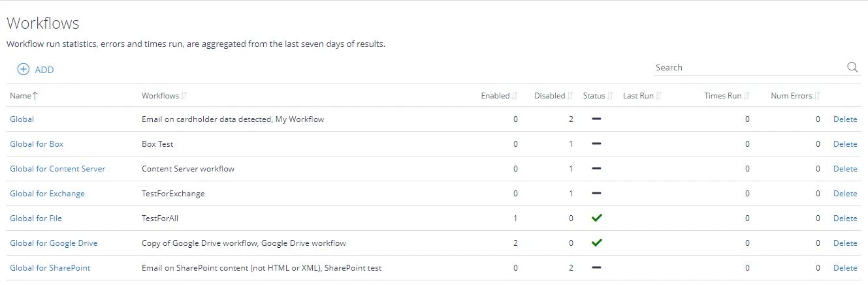Click green checkmark status for Global for File
This screenshot has height=285, width=868.
click(596, 218)
